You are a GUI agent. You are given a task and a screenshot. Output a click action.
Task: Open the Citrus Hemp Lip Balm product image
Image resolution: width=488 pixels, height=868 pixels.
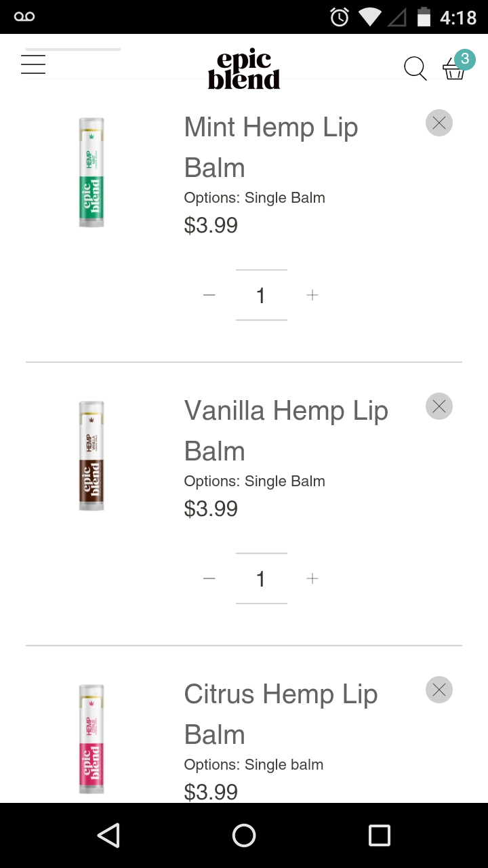(x=91, y=739)
